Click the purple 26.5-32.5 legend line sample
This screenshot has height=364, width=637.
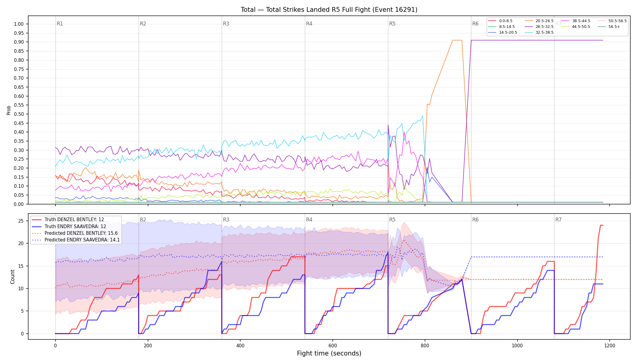click(x=529, y=27)
